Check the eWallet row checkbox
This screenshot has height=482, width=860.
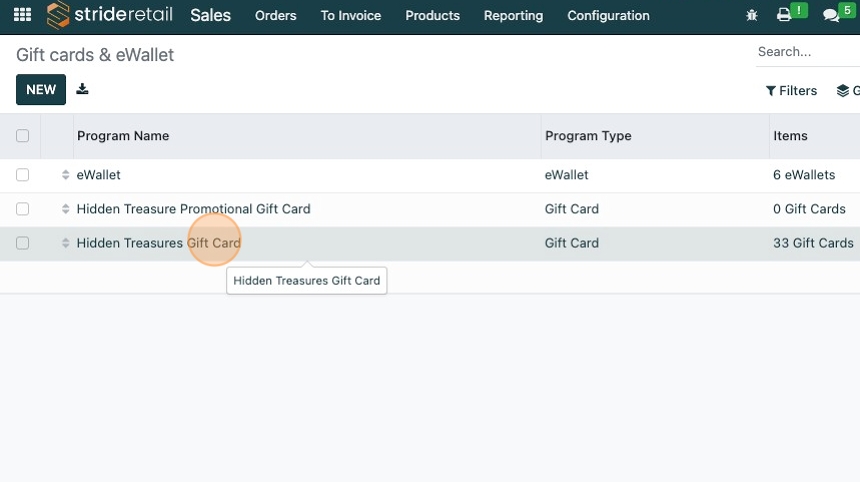22,175
